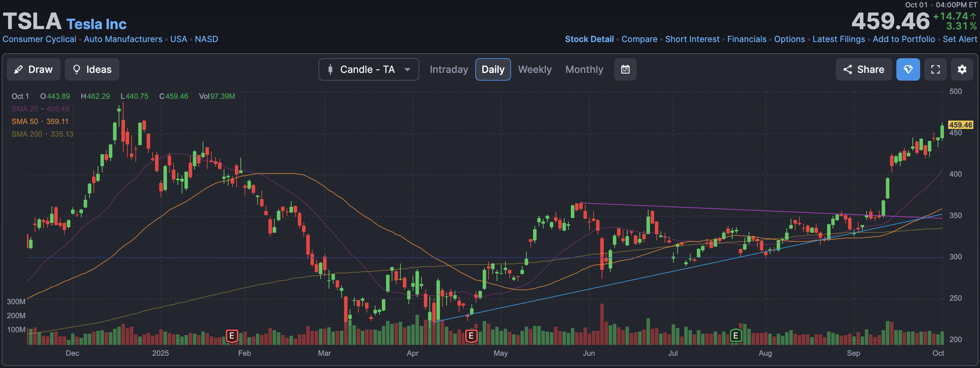
Task: Switch to the Intraday timeframe
Action: tap(449, 69)
